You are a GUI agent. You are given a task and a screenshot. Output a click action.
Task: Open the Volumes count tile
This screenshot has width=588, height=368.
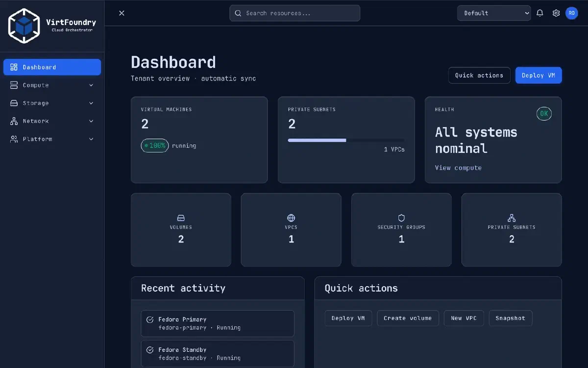[181, 230]
